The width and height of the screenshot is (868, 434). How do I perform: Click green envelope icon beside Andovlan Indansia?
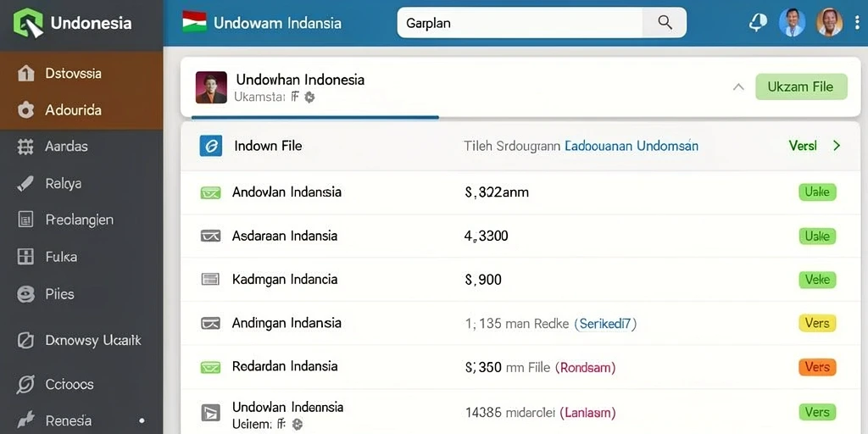pos(210,192)
